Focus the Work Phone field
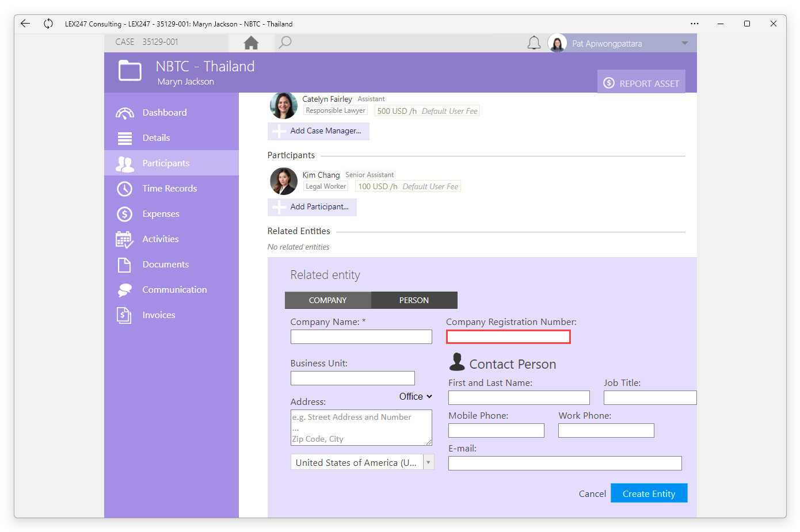Screen dimensions: 800x532 (606, 430)
